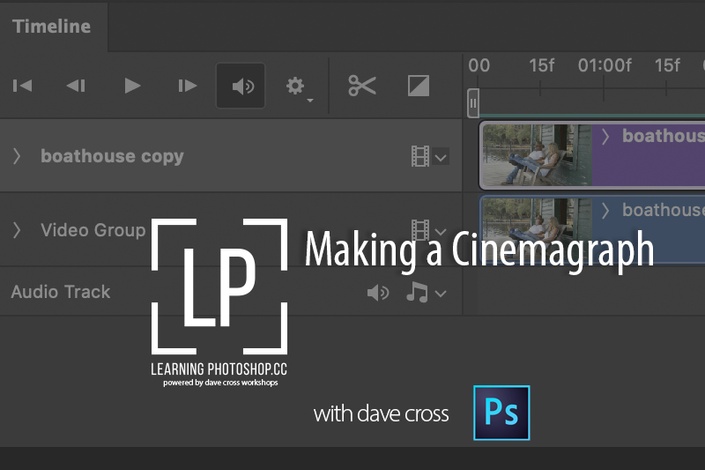Select the Audio Track label
Viewport: 705px width, 470px height.
61,292
